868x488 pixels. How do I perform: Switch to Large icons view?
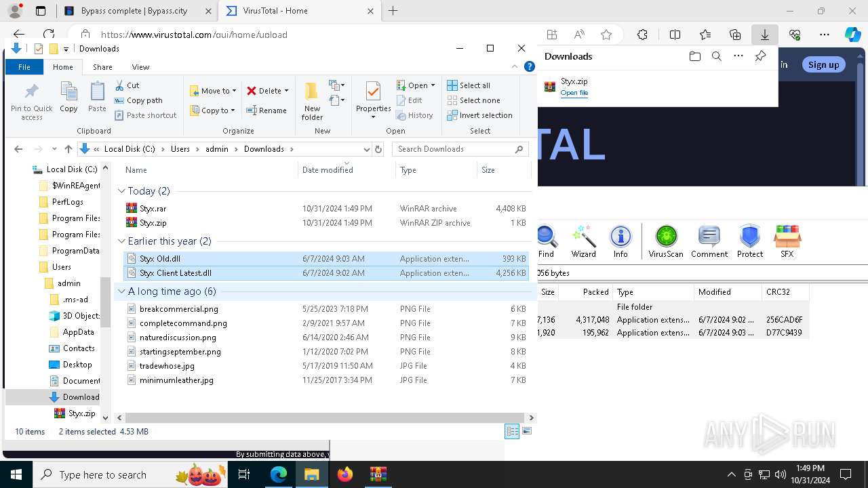[527, 432]
